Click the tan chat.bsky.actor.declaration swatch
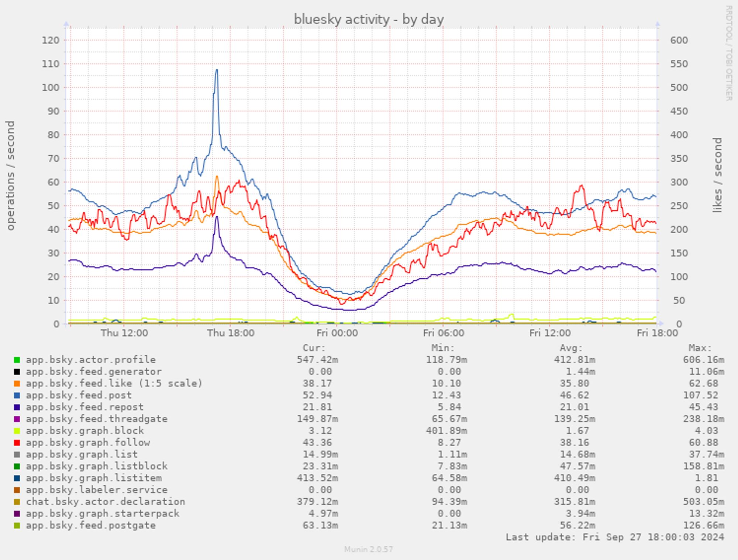738x560 pixels. pos(17,501)
